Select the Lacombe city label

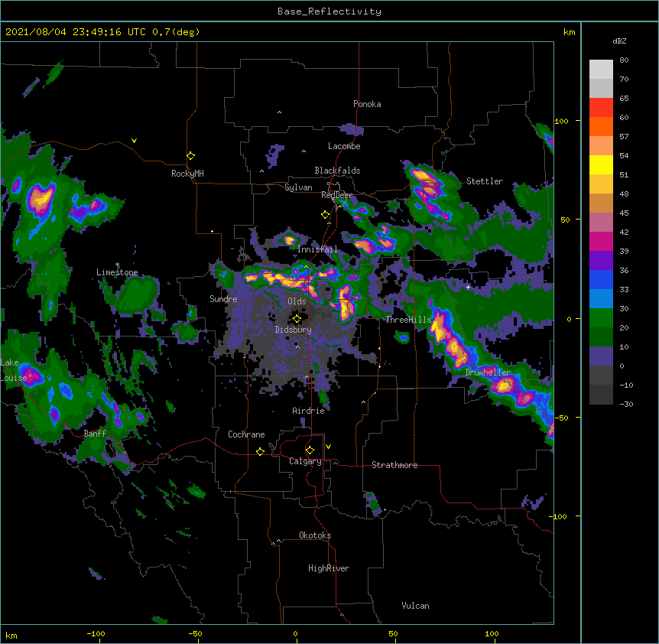click(x=344, y=146)
